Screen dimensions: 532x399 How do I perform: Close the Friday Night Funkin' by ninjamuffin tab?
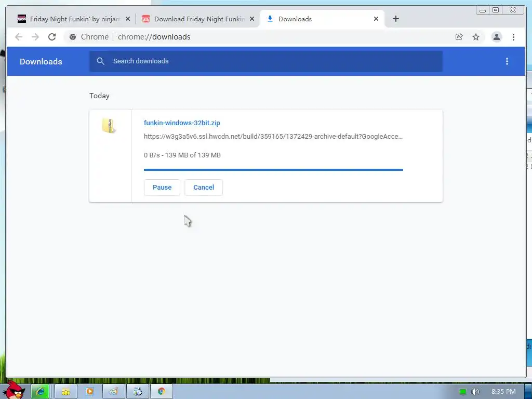pyautogui.click(x=128, y=19)
